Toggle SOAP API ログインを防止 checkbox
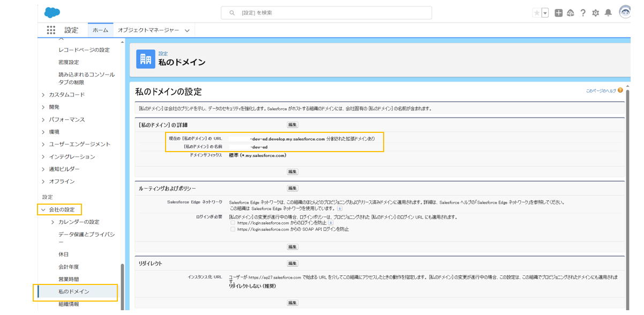 click(233, 229)
